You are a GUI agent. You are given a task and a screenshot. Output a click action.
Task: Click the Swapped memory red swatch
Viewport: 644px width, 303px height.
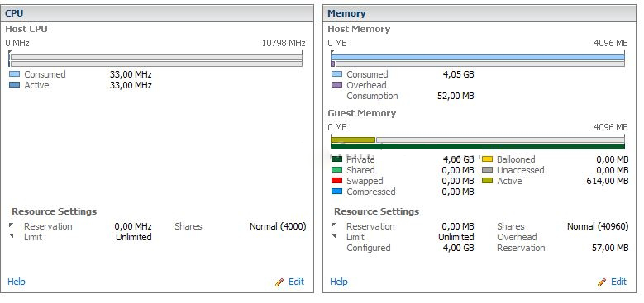[x=336, y=181]
